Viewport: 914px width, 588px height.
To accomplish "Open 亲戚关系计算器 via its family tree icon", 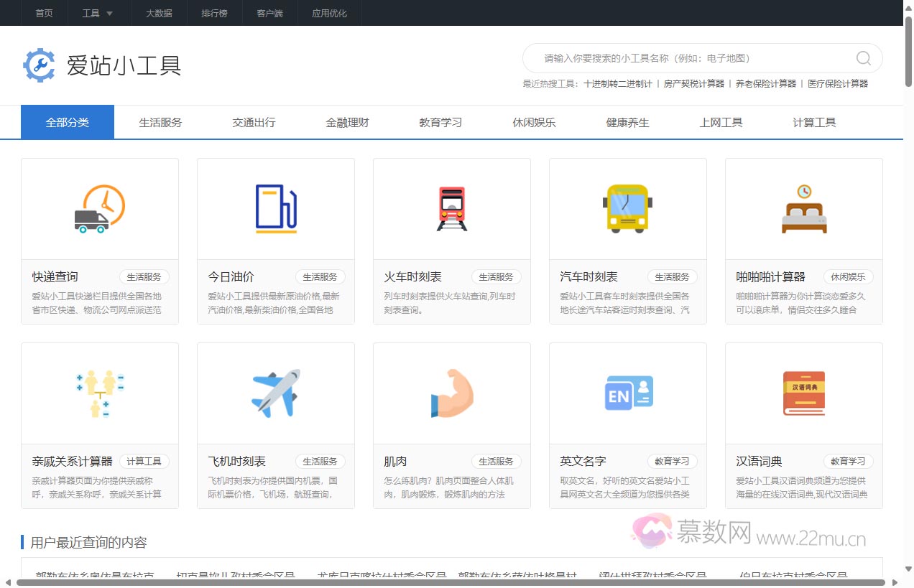I will pos(99,393).
